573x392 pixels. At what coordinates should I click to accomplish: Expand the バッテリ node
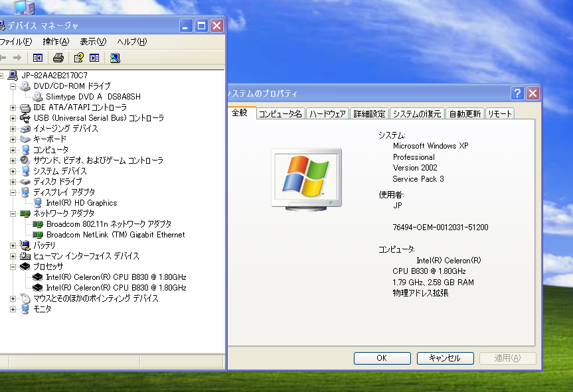(x=13, y=245)
